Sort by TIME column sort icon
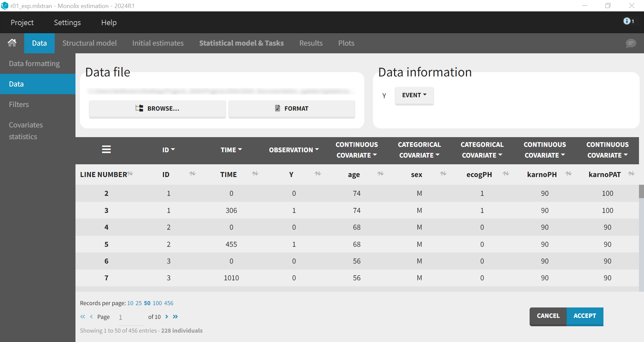This screenshot has height=342, width=644. pyautogui.click(x=255, y=174)
